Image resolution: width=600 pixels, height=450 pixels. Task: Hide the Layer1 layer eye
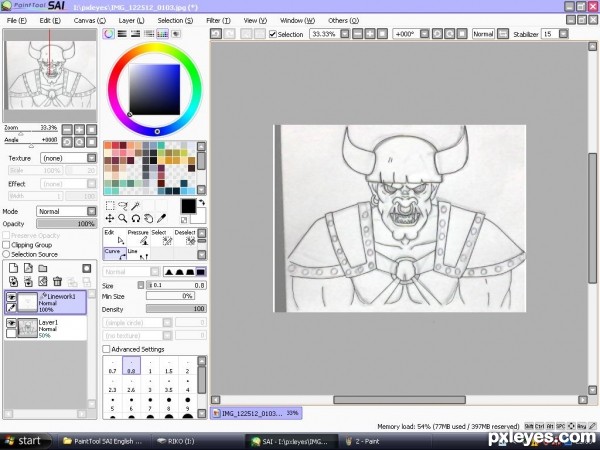tap(11, 323)
